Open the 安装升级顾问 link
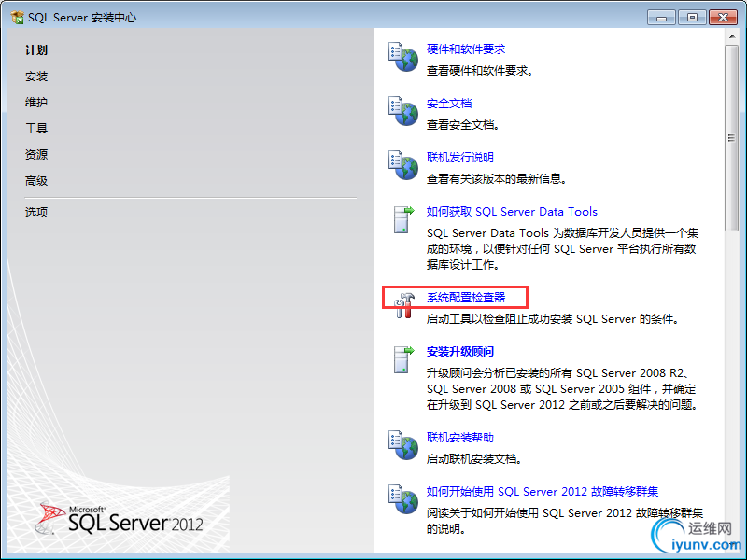The width and height of the screenshot is (747, 560). [x=460, y=352]
